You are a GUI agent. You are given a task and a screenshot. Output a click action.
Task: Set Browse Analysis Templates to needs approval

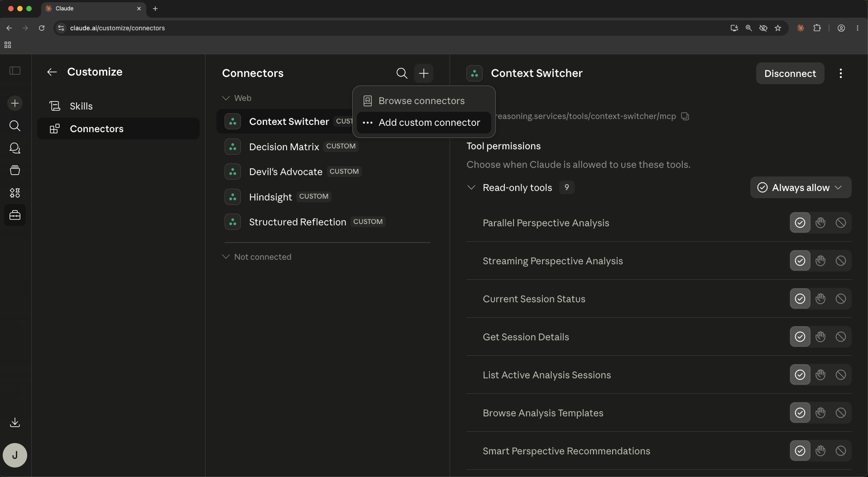820,413
